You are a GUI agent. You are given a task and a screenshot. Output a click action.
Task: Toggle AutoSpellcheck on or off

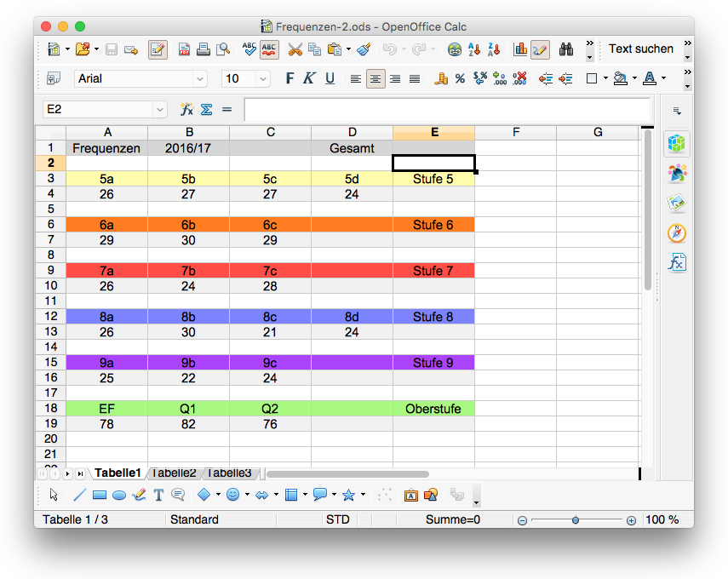269,49
